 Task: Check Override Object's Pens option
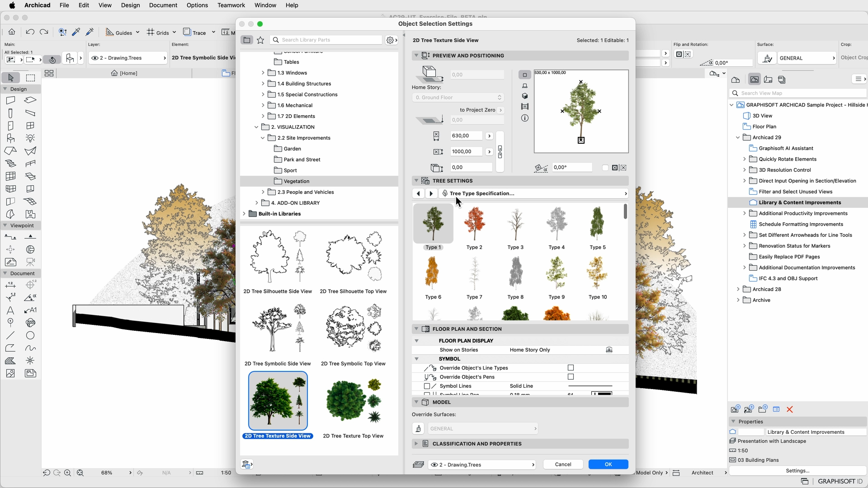coord(571,377)
